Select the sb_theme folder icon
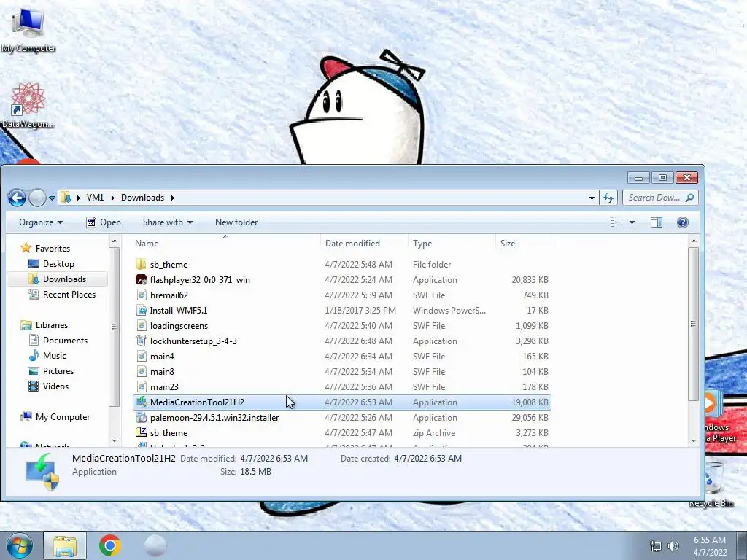747x560 pixels. [141, 264]
